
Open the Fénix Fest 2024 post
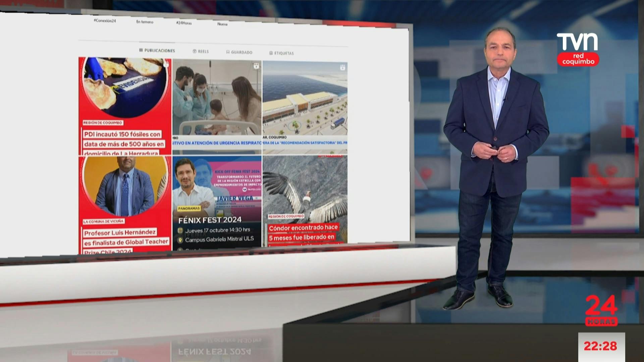(x=217, y=203)
